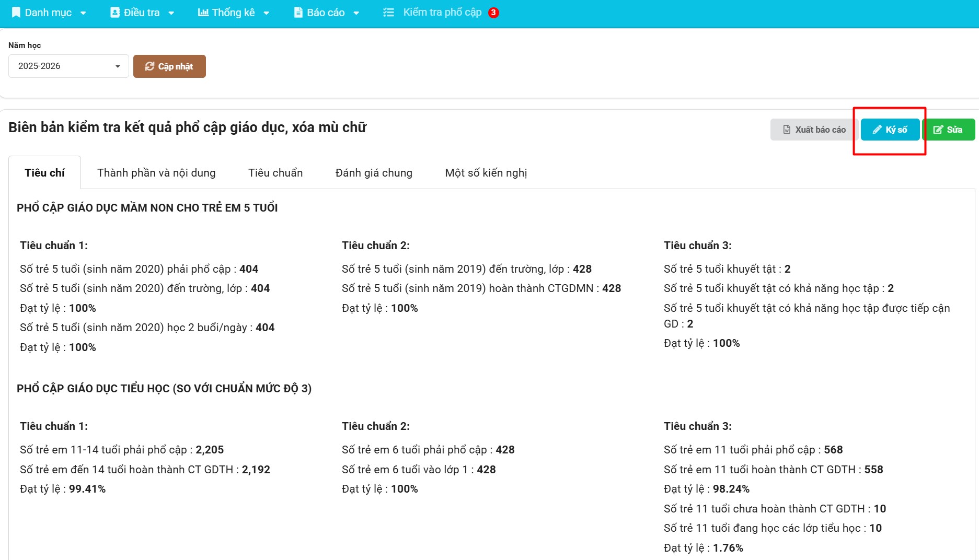Expand the Danh mục dropdown arrow
Image resolution: width=979 pixels, height=560 pixels.
point(83,13)
